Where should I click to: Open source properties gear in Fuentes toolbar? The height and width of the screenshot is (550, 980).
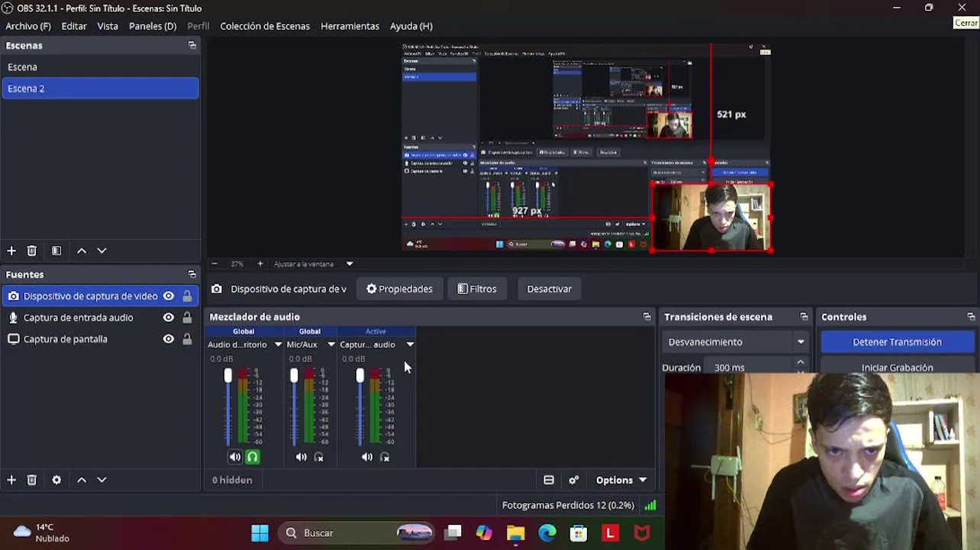[x=56, y=480]
